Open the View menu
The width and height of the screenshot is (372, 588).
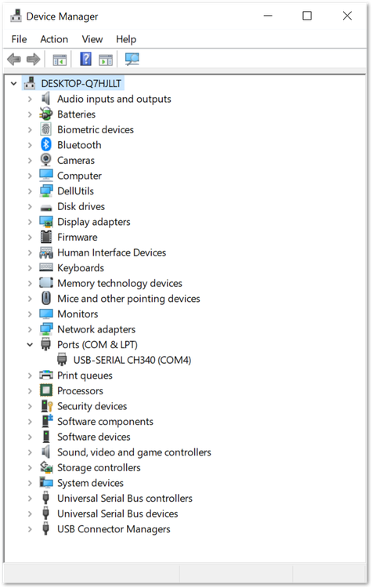point(92,39)
